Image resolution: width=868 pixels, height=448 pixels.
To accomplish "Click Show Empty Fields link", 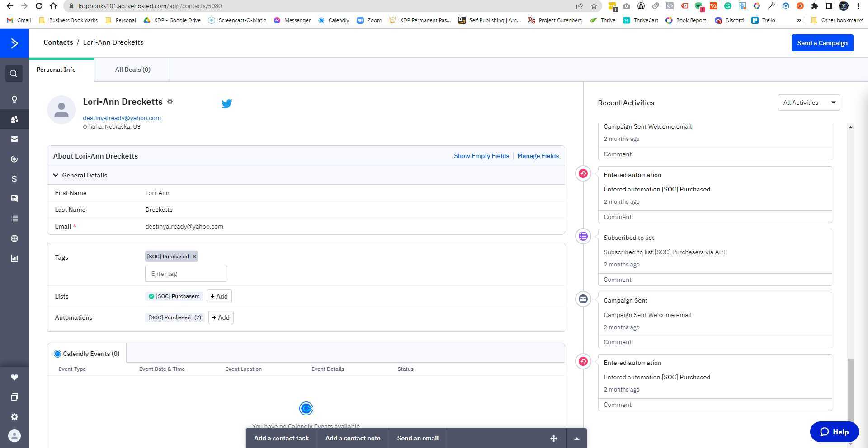I will click(x=481, y=156).
